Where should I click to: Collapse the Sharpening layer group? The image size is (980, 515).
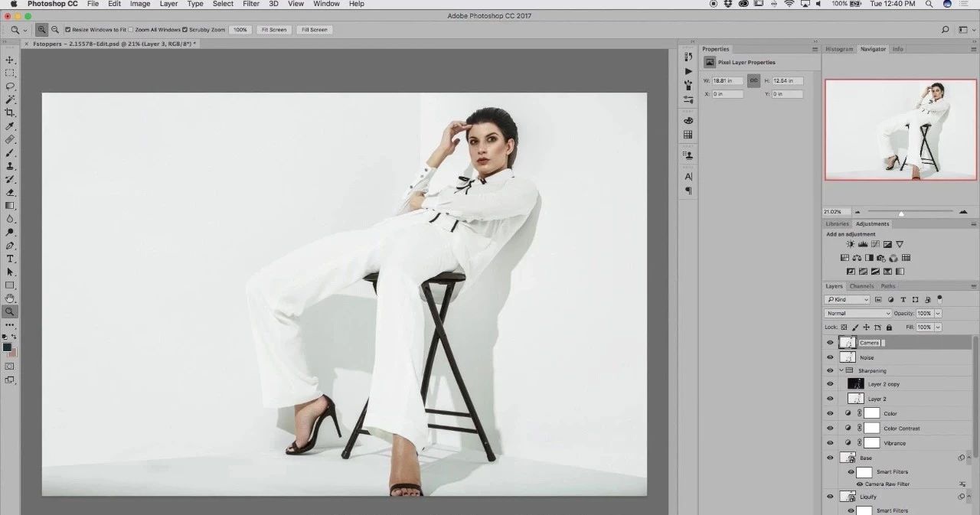[x=841, y=370]
